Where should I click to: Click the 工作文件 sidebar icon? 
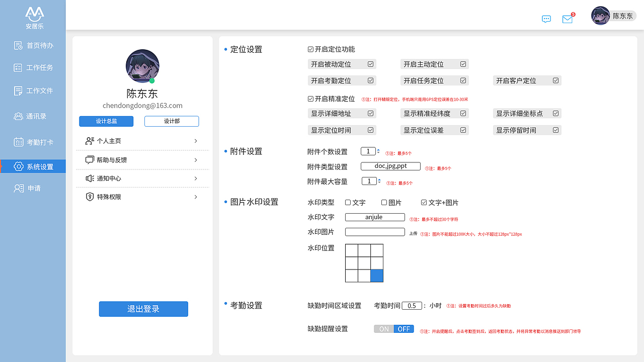(18, 91)
